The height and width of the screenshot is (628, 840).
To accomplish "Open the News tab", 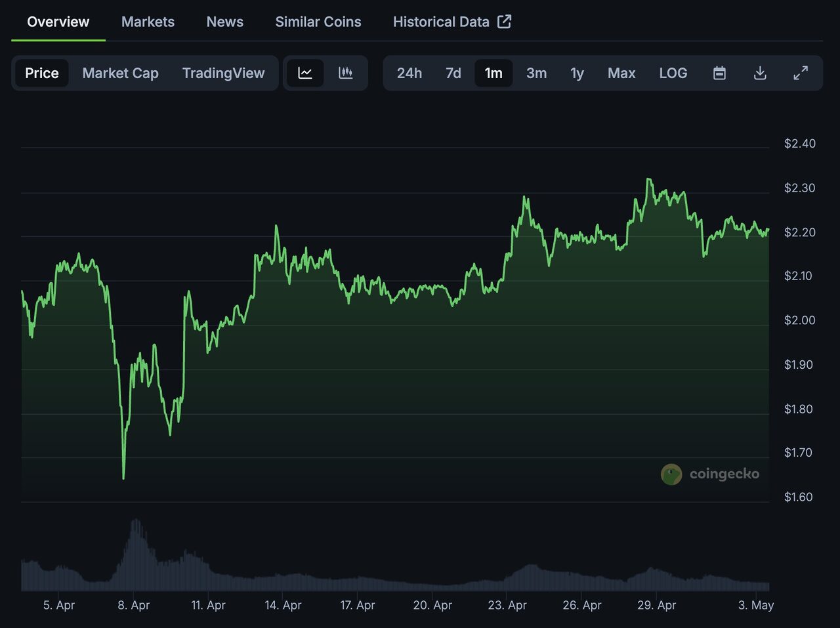I will pyautogui.click(x=224, y=22).
